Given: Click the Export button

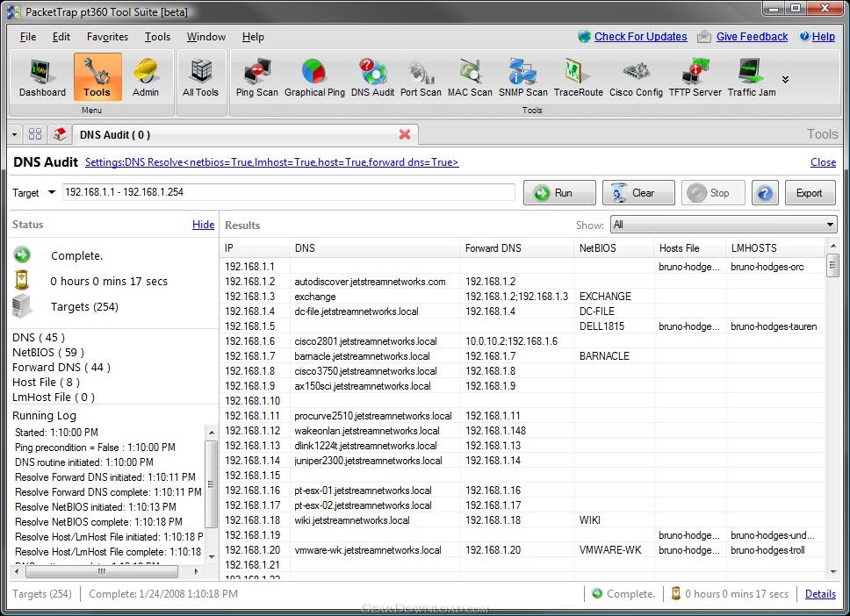Looking at the screenshot, I should pos(810,193).
